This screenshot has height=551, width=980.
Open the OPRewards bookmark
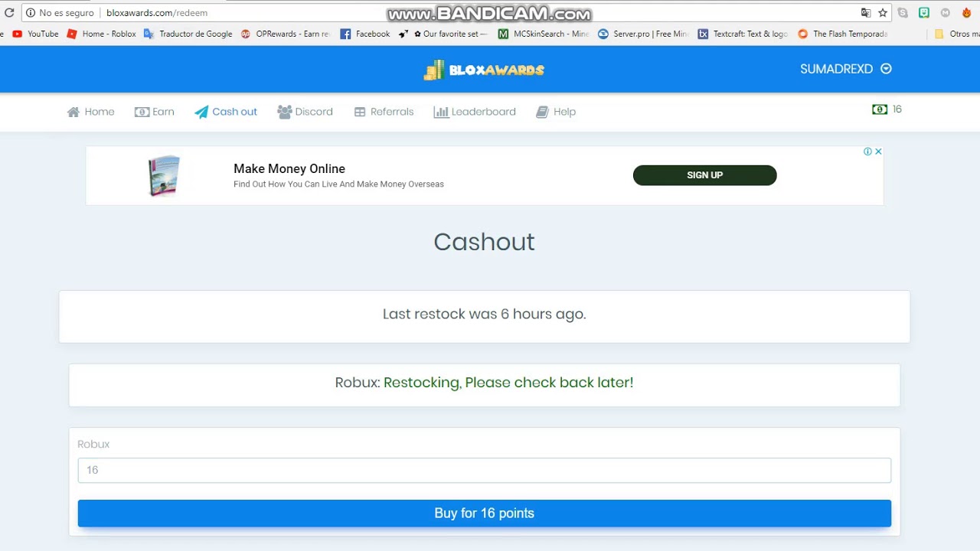pos(286,34)
